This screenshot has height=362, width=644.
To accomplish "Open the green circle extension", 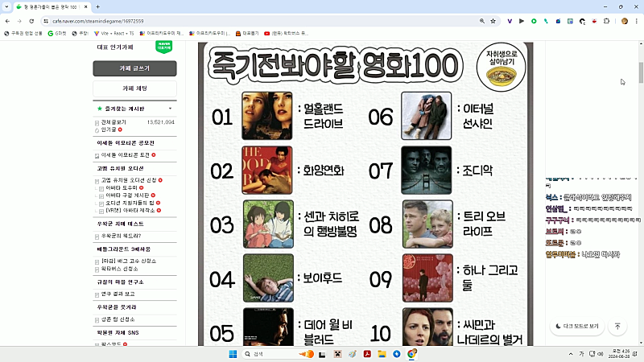I will 534,21.
